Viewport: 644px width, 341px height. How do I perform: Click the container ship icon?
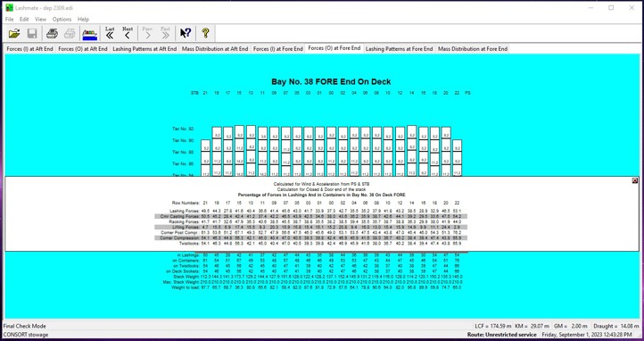point(89,33)
